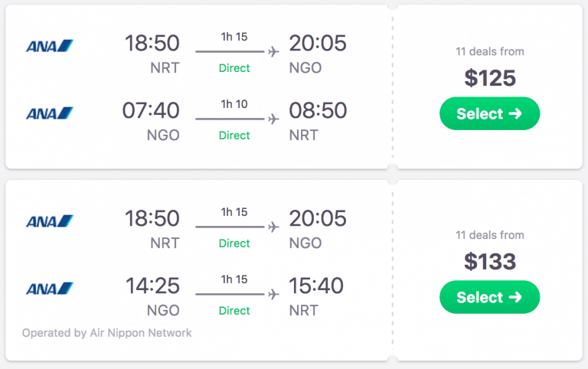Click airplane icon on the 1h 10 flight
The width and height of the screenshot is (588, 369).
(273, 119)
